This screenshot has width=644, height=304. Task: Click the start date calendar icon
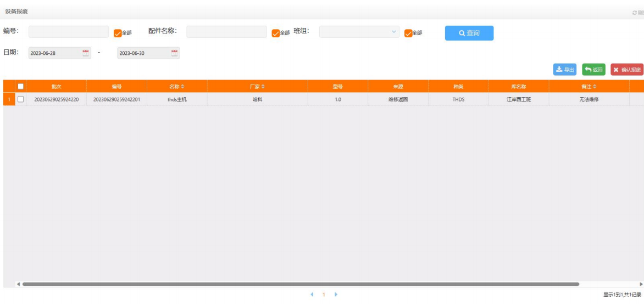coord(85,53)
